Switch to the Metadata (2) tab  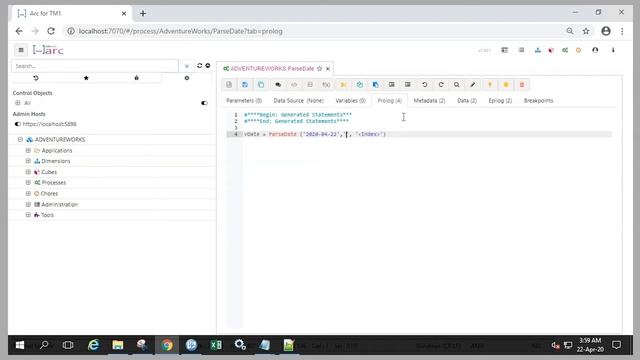(429, 100)
